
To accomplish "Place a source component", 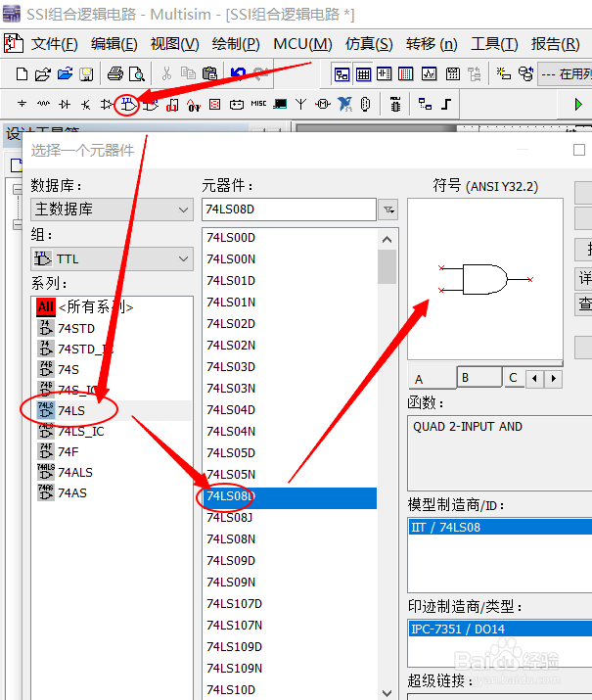I will coord(22,105).
